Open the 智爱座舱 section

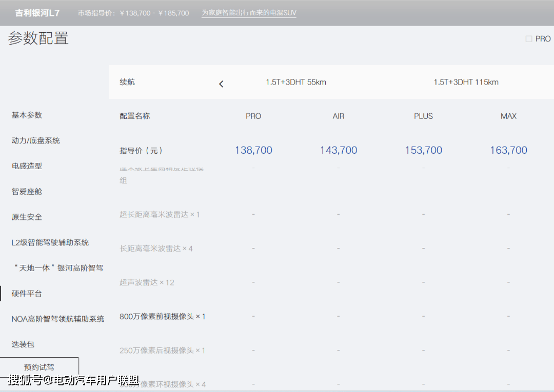(26, 192)
